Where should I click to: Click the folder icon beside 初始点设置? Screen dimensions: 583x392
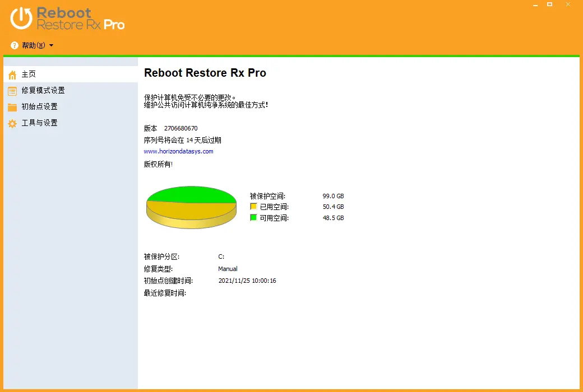pyautogui.click(x=12, y=108)
